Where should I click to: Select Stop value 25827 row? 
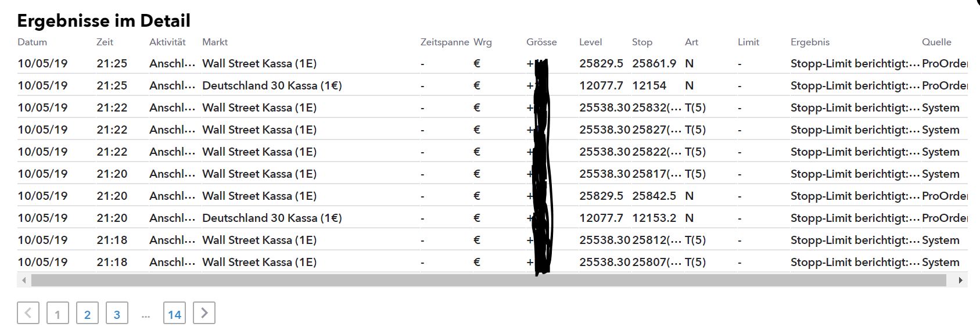click(656, 130)
